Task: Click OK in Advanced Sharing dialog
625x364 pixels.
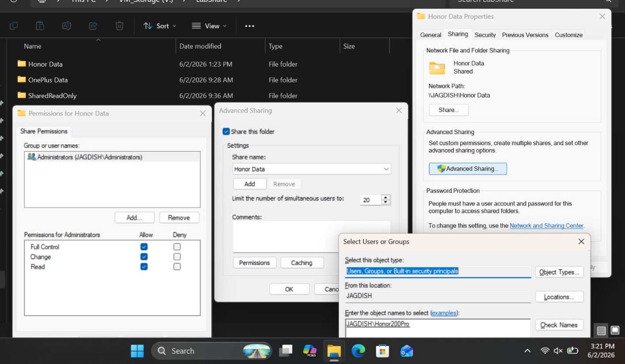Action: (x=289, y=289)
